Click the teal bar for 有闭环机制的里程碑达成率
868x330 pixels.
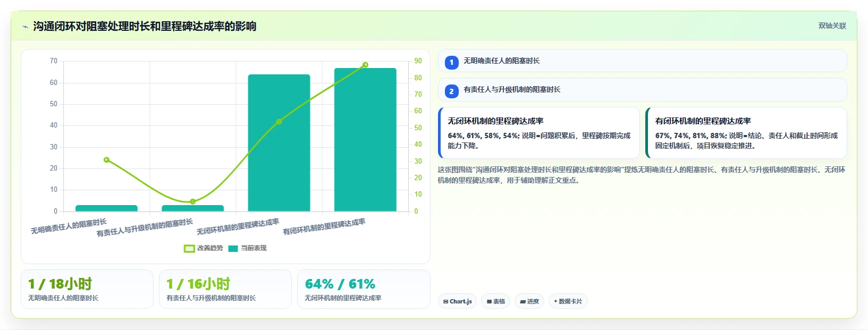[x=365, y=140]
